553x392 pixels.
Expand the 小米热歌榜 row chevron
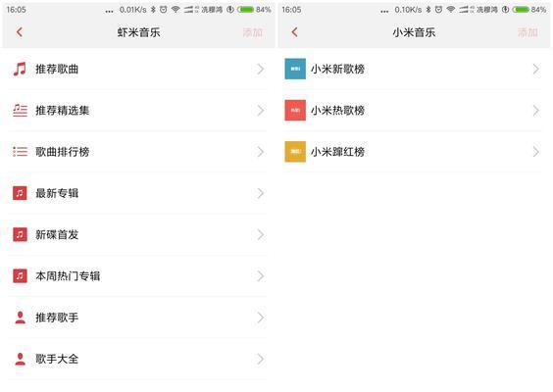pos(535,111)
